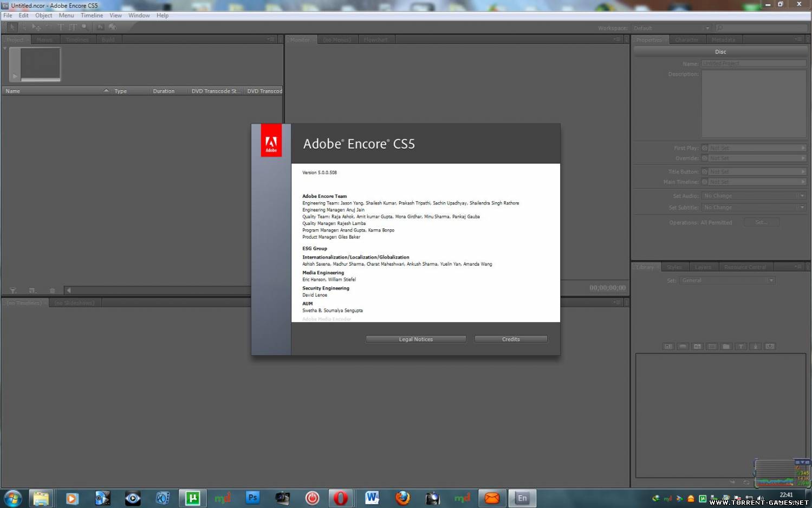Open the Timeline menu
The image size is (812, 508).
coord(92,15)
